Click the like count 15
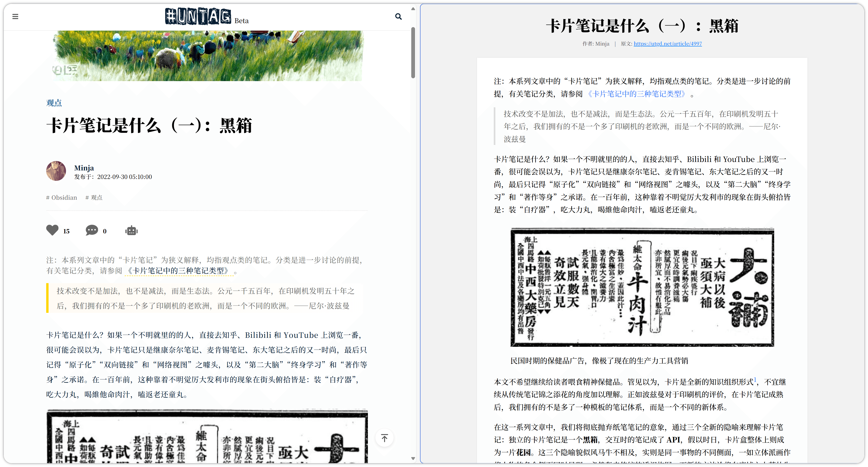The width and height of the screenshot is (868, 467). [66, 231]
